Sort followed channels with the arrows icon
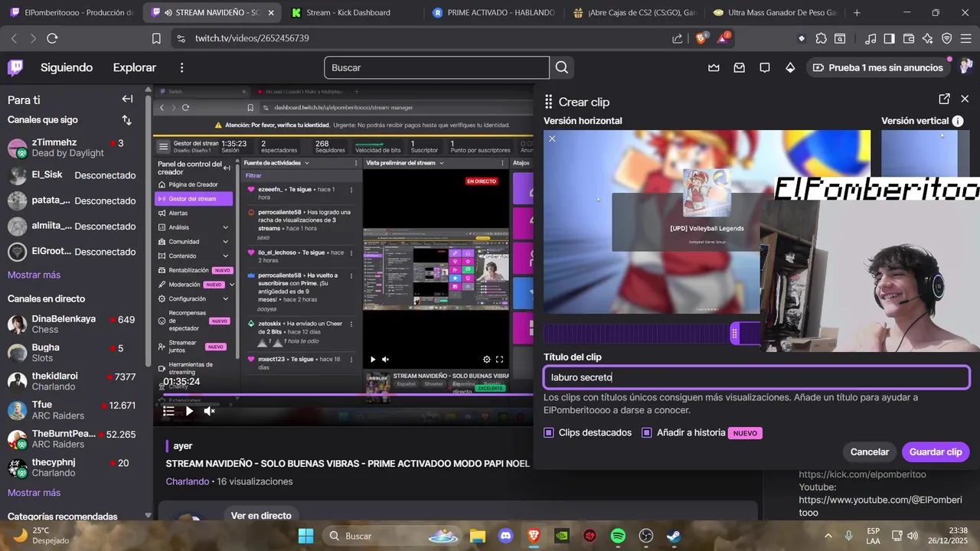Screen dimensions: 980x551 [127, 120]
